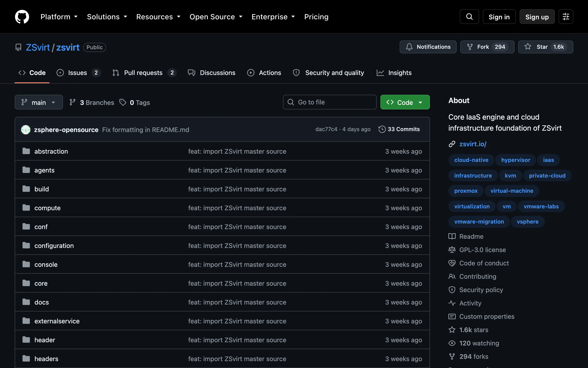The image size is (588, 368).
Task: Click the people Contributing icon
Action: [x=452, y=276]
